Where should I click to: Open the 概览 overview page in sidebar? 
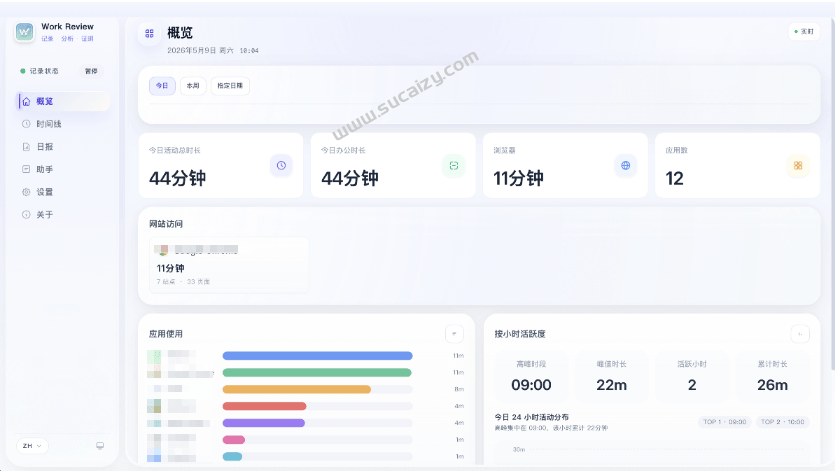63,101
